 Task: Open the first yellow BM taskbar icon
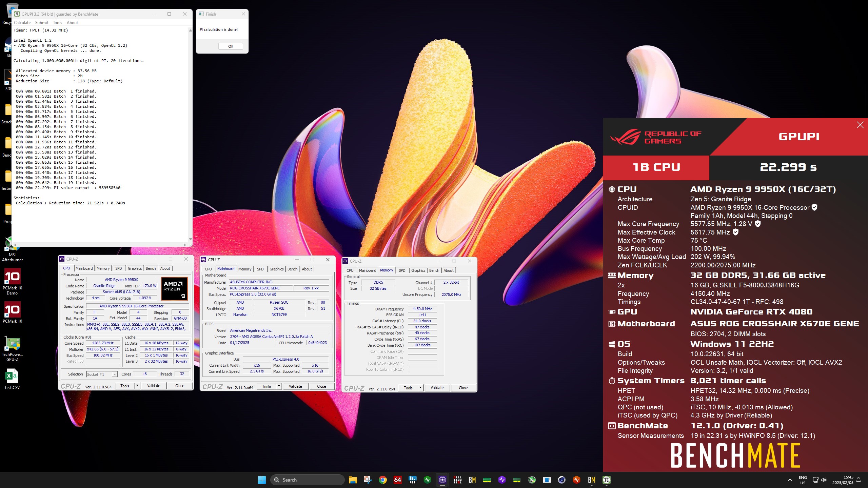(472, 480)
